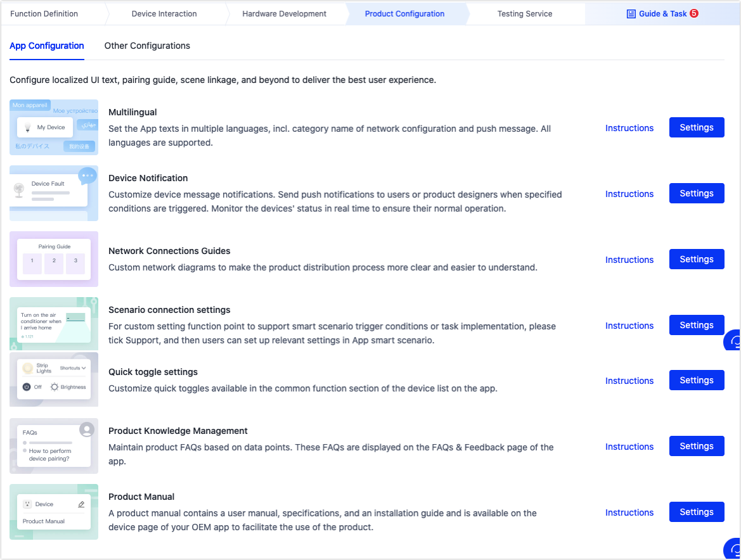The width and height of the screenshot is (741, 560).
Task: Open Settings for Device Notification
Action: pos(697,193)
